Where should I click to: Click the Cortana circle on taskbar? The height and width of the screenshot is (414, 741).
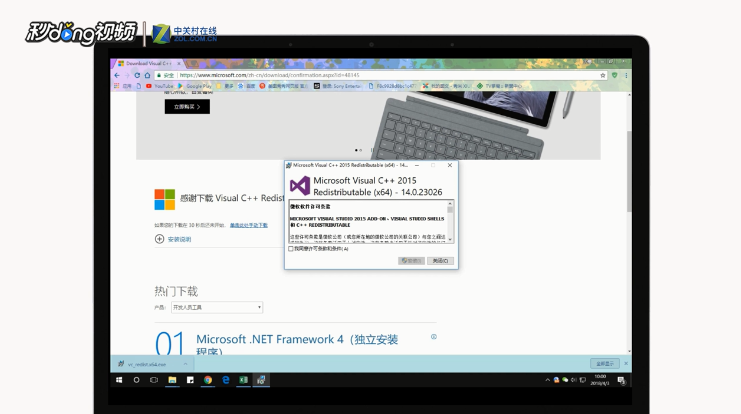coord(136,380)
